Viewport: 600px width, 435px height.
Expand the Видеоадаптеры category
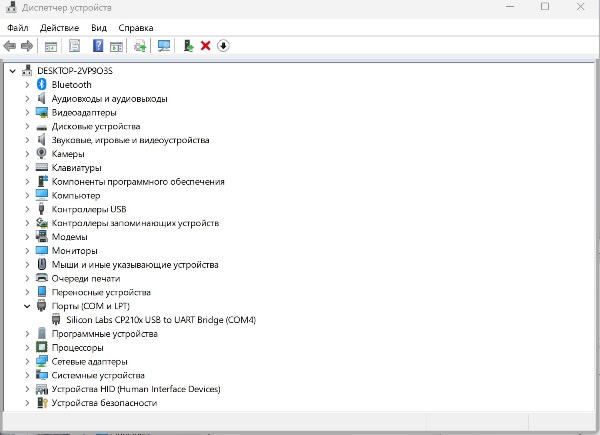pos(28,113)
